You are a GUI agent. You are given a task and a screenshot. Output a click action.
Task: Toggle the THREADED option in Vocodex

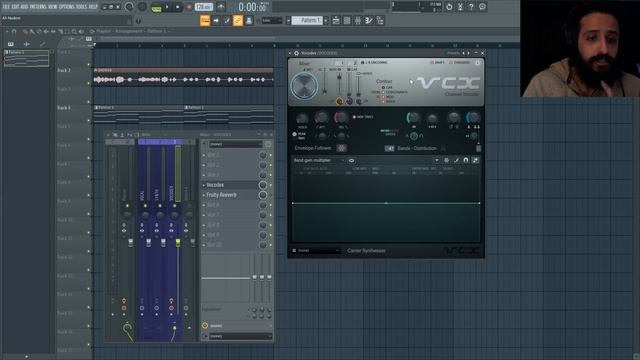tap(459, 62)
